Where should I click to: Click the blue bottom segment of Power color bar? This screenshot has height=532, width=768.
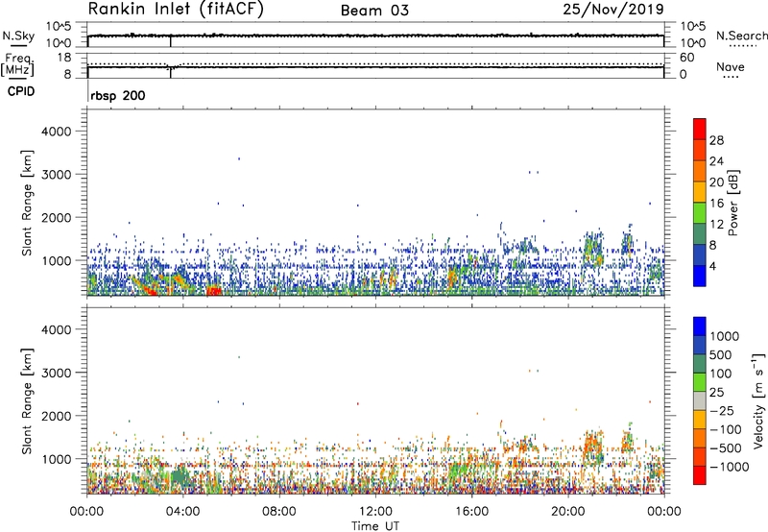point(700,276)
